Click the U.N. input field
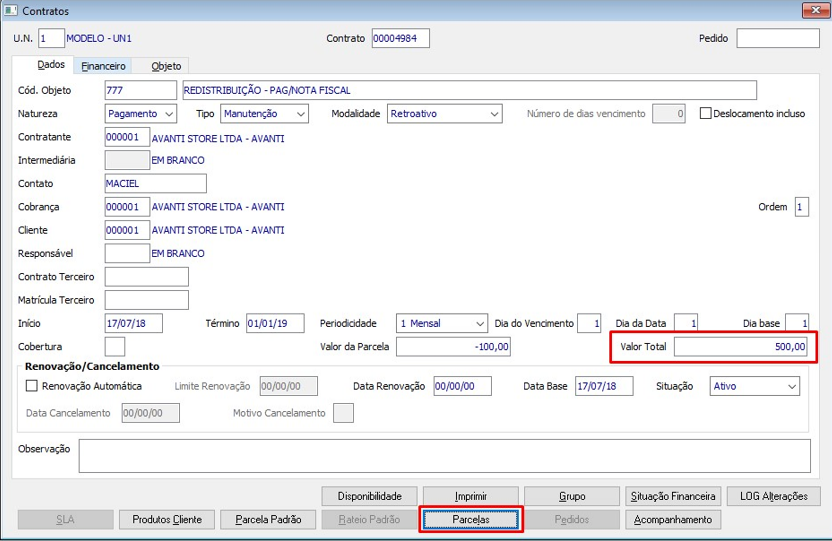The height and width of the screenshot is (541, 832). pos(51,38)
